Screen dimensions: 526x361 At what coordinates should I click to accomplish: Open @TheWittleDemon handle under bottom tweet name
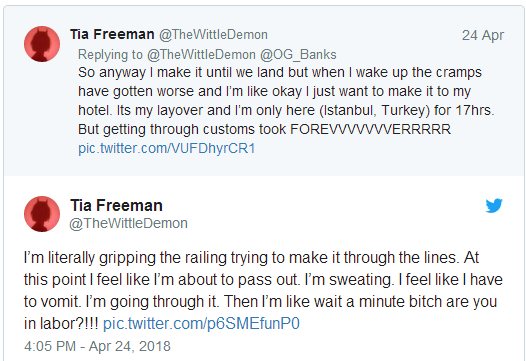click(x=128, y=223)
